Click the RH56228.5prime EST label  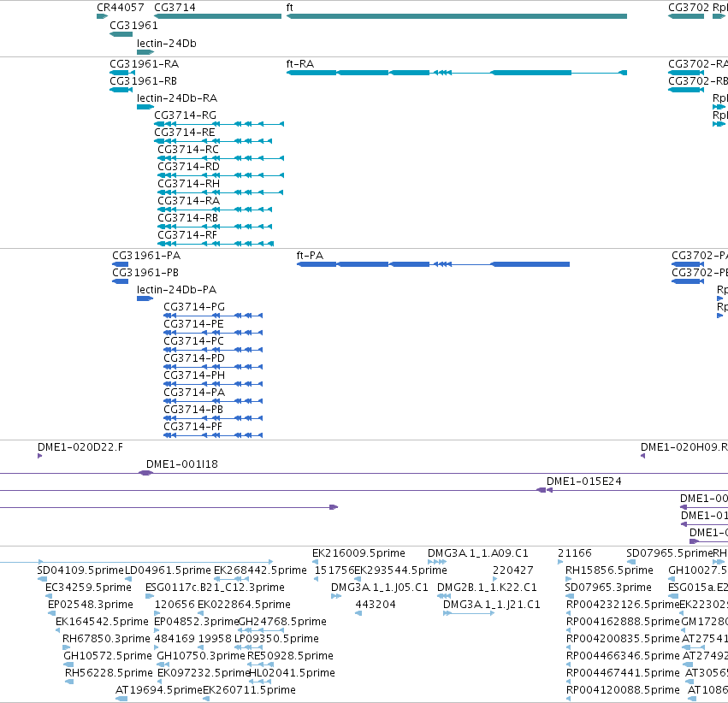coord(109,674)
